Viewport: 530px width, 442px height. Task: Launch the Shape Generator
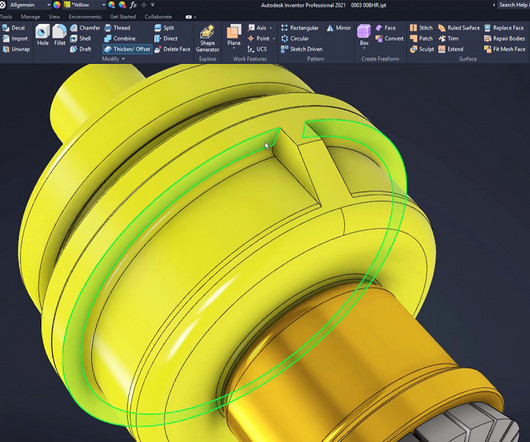point(208,39)
